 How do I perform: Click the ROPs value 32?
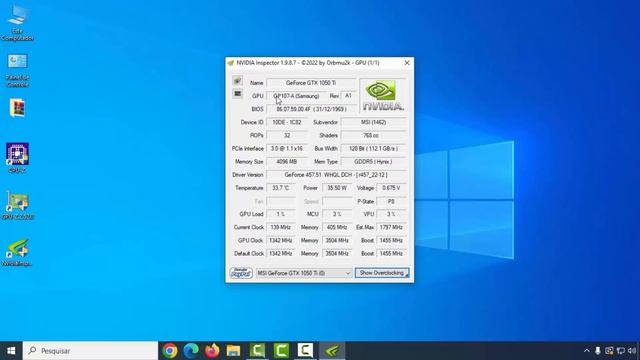(287, 136)
